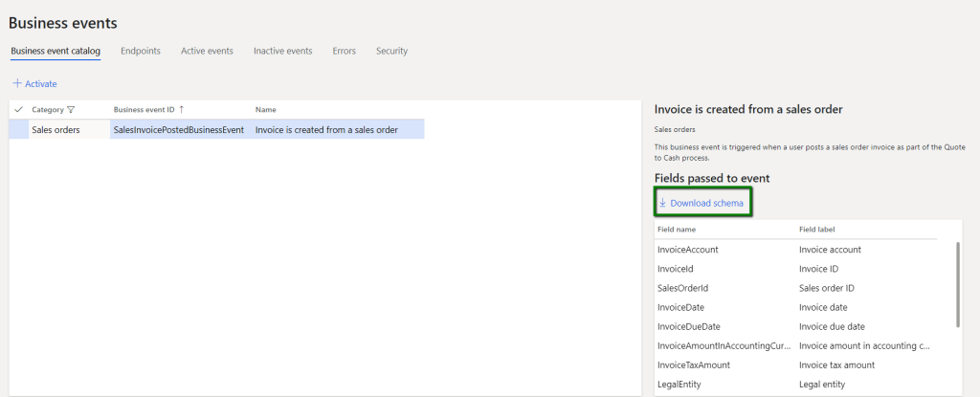Screen dimensions: 980x397
Task: Select the Sales orders row checkbox cell
Action: 18,130
